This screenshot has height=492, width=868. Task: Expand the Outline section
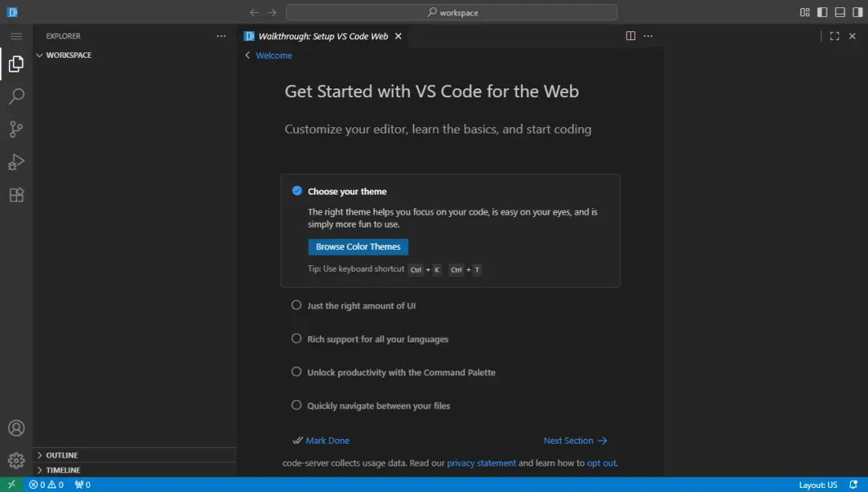pyautogui.click(x=62, y=455)
